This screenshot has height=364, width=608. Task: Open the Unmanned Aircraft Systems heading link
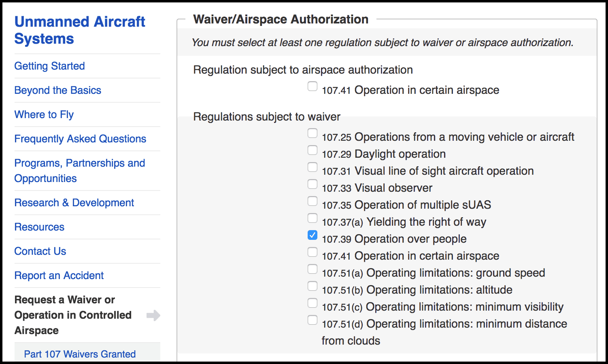point(80,30)
